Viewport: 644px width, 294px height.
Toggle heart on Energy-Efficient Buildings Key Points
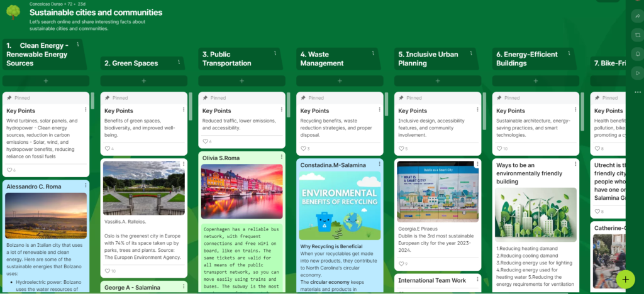coord(499,149)
